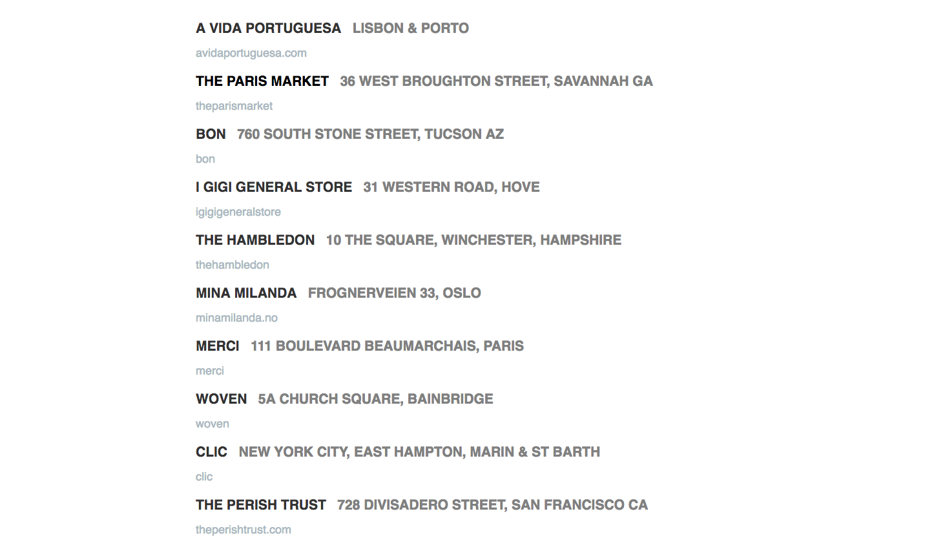Click the 728 Divisadero Street address text
The image size is (925, 560).
492,505
